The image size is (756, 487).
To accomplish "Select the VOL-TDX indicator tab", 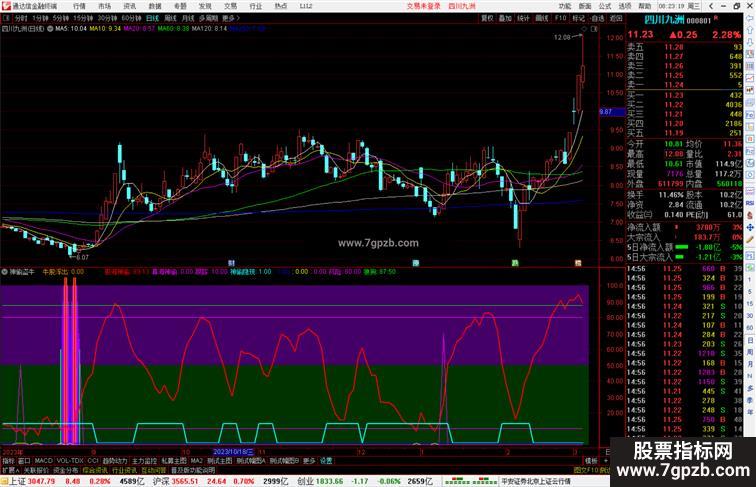I will [70, 461].
